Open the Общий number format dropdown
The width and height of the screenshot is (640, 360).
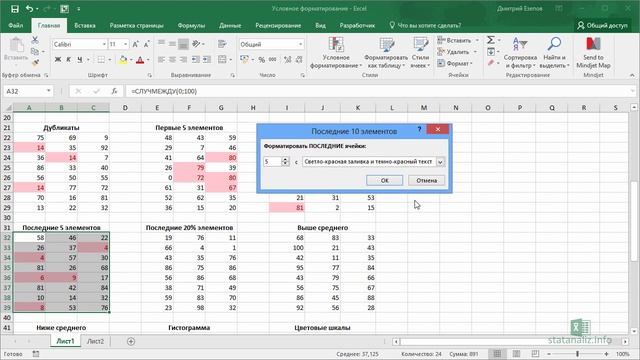click(x=301, y=44)
